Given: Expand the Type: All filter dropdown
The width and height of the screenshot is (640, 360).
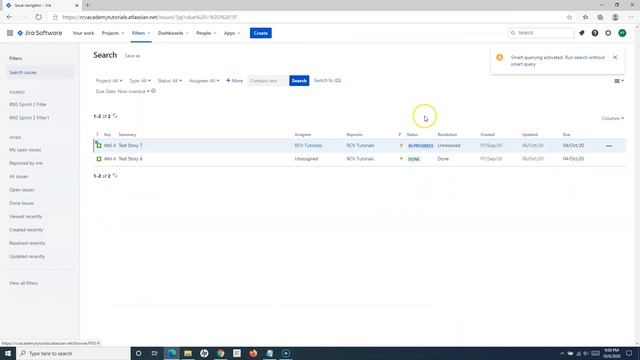Looking at the screenshot, I should tap(140, 81).
